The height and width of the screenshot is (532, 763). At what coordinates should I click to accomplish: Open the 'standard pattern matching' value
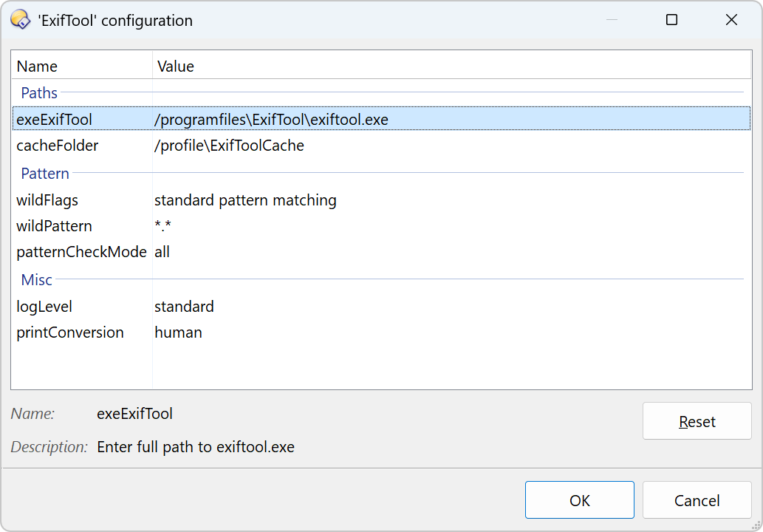pos(245,200)
